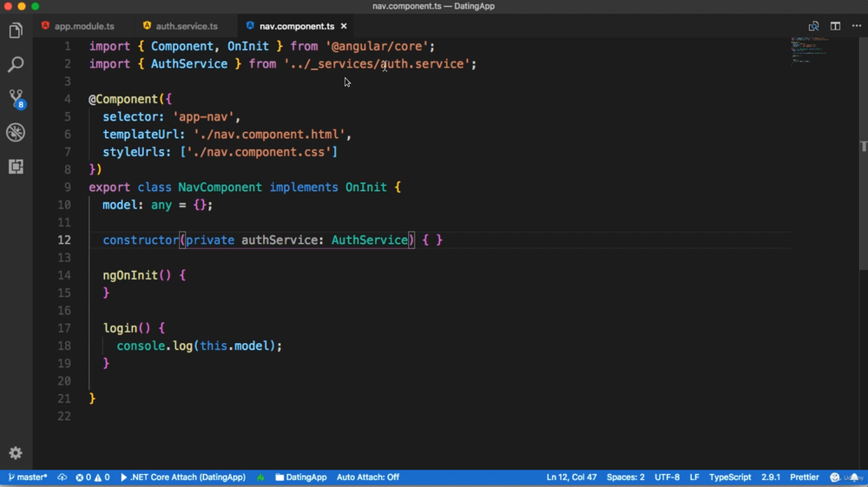Open the Debug view
The height and width of the screenshot is (487, 868).
[x=16, y=132]
